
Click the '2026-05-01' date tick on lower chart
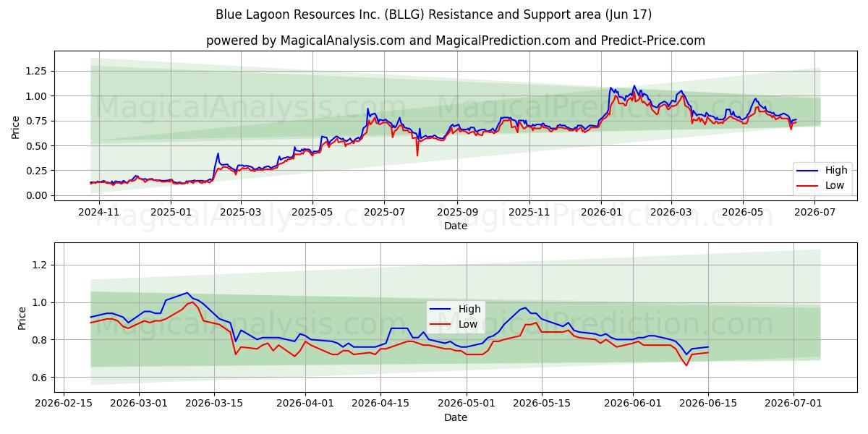click(x=467, y=404)
